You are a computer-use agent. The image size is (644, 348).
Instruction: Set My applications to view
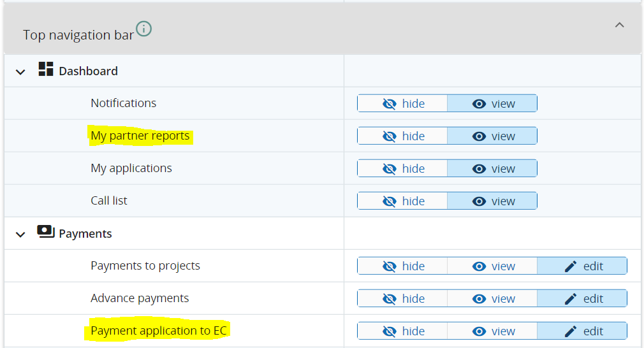pos(492,169)
